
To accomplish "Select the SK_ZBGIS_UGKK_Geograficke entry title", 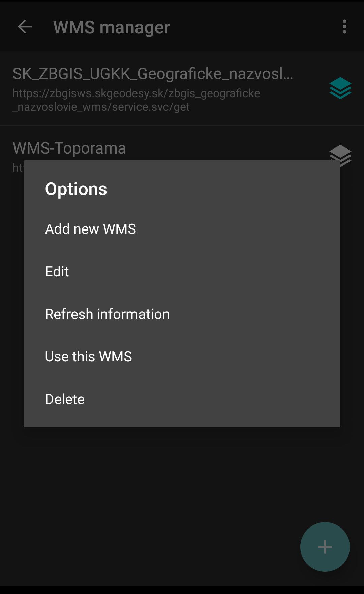I will tap(152, 74).
